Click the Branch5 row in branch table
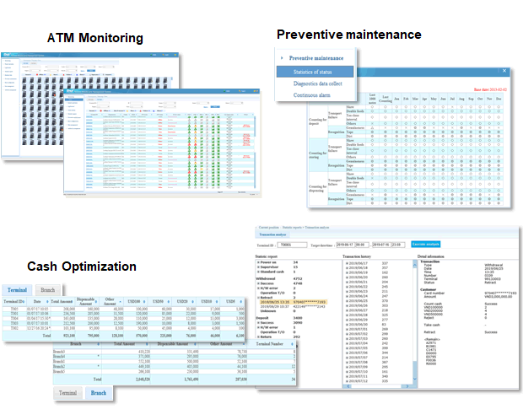 (174, 371)
